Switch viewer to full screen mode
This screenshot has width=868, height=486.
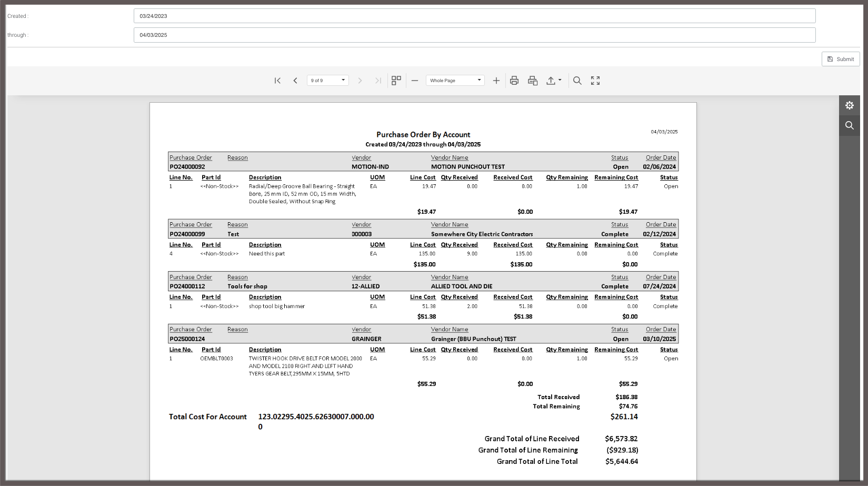click(595, 81)
